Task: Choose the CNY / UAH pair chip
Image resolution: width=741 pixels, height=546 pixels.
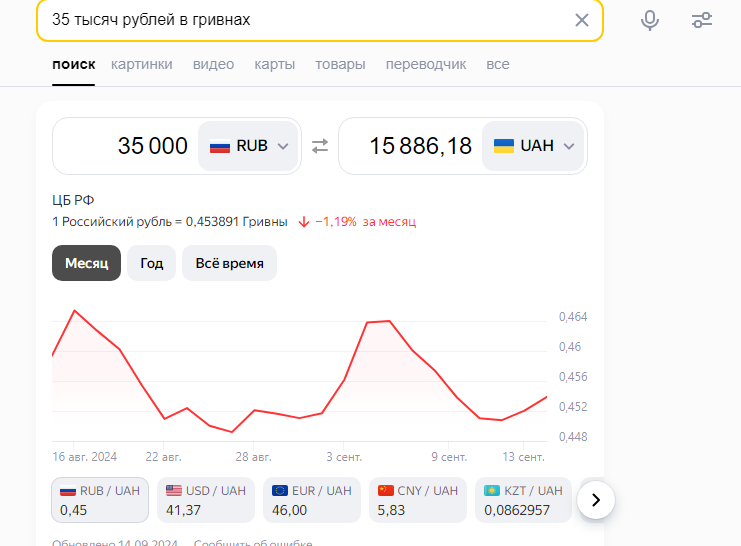Action: 418,500
